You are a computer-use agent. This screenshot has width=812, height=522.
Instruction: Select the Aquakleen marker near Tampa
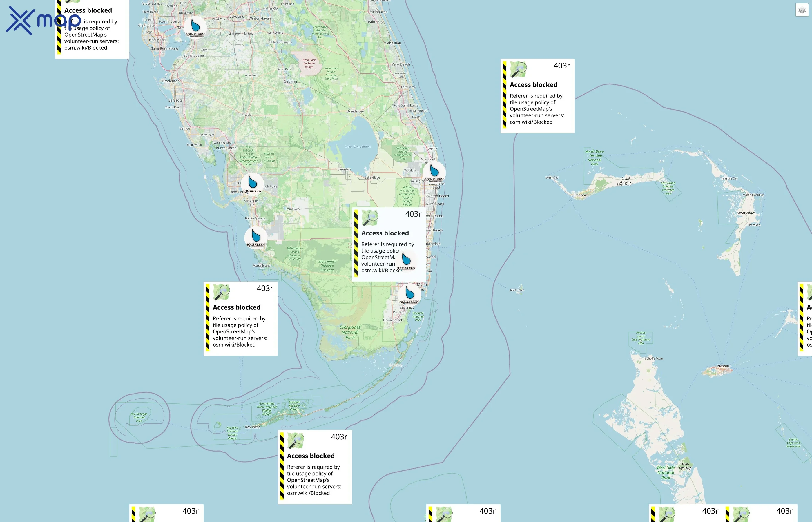pyautogui.click(x=195, y=28)
